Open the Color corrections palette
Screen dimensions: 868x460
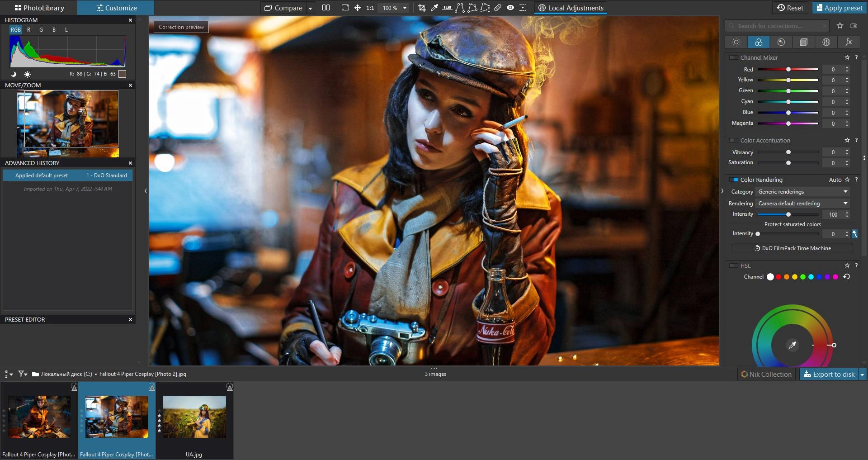tap(759, 42)
